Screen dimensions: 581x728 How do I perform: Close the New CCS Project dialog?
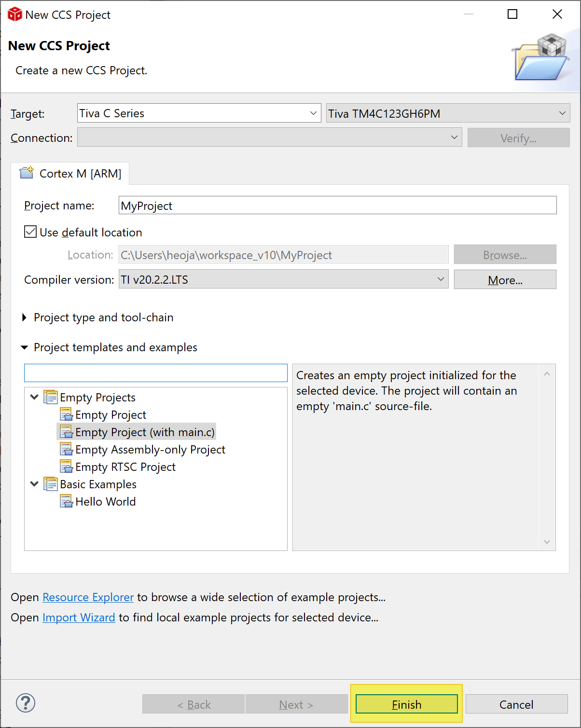point(557,14)
